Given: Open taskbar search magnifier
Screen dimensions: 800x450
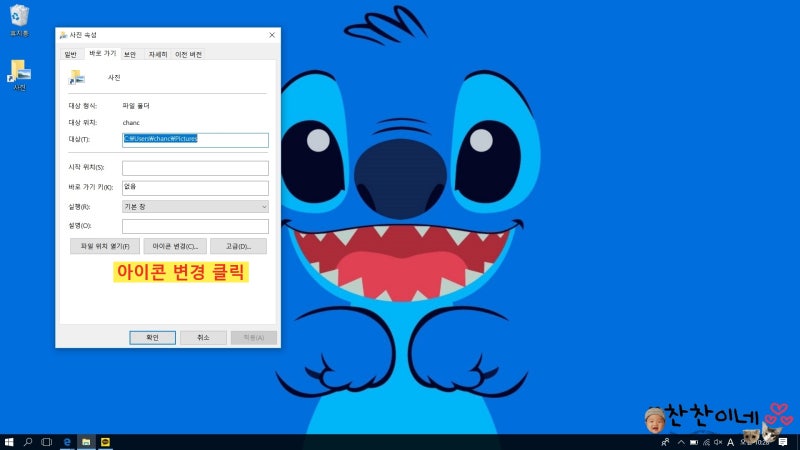Looking at the screenshot, I should point(28,442).
